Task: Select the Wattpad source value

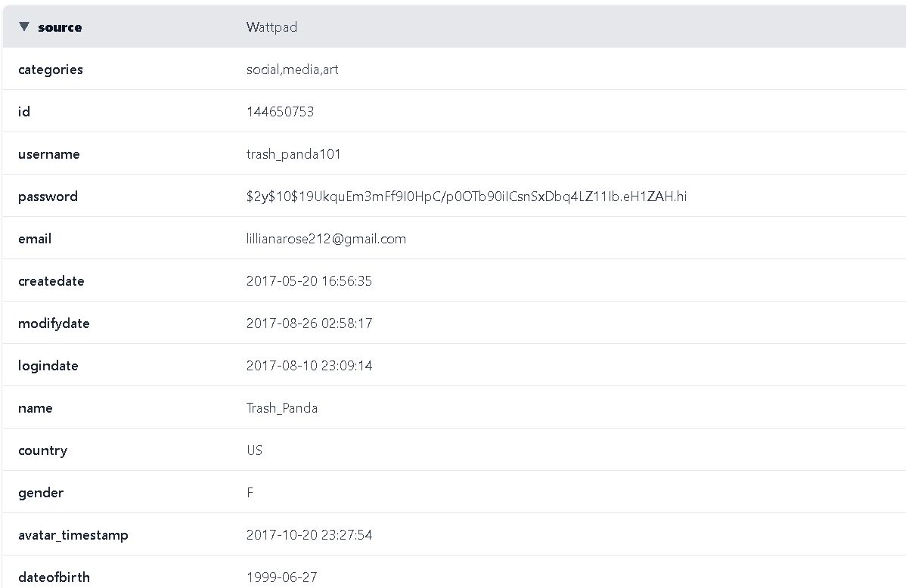Action: click(271, 27)
